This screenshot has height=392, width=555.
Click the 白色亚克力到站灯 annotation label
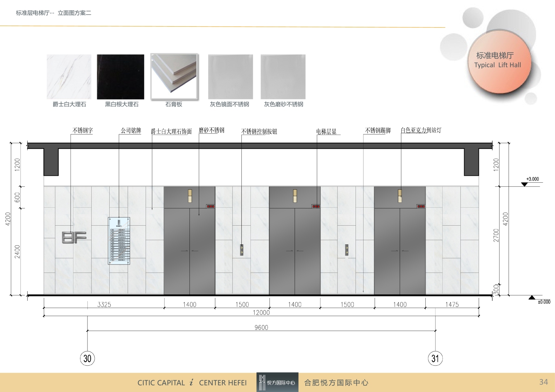click(421, 130)
